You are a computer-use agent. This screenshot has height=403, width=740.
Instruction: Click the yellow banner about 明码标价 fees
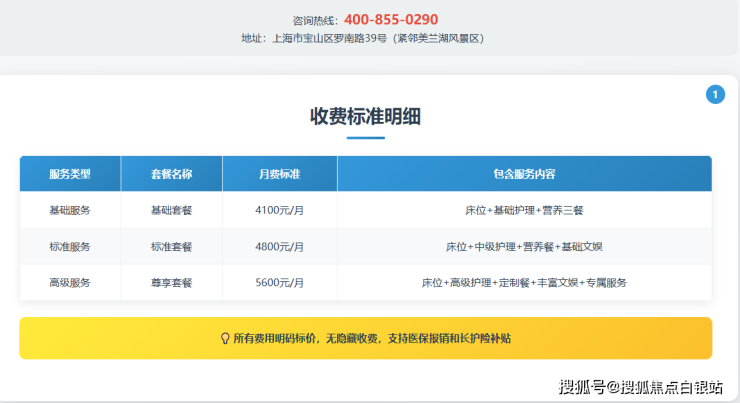tap(365, 339)
